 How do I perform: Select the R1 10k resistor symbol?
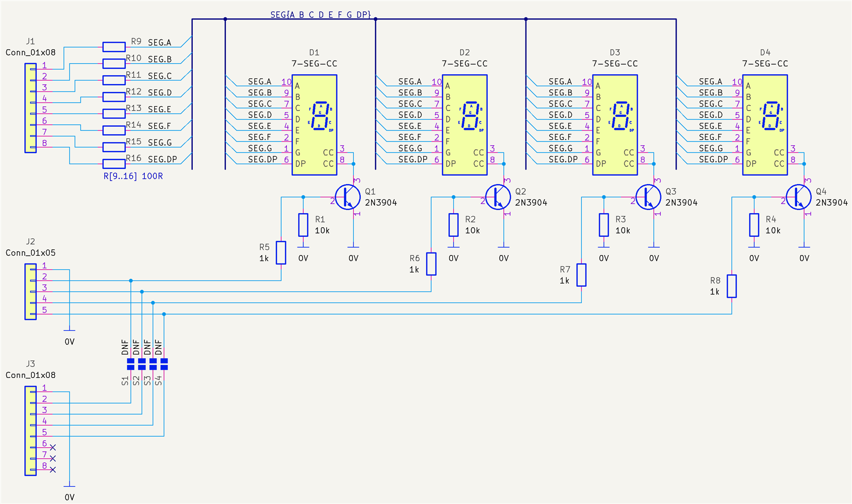coord(303,225)
